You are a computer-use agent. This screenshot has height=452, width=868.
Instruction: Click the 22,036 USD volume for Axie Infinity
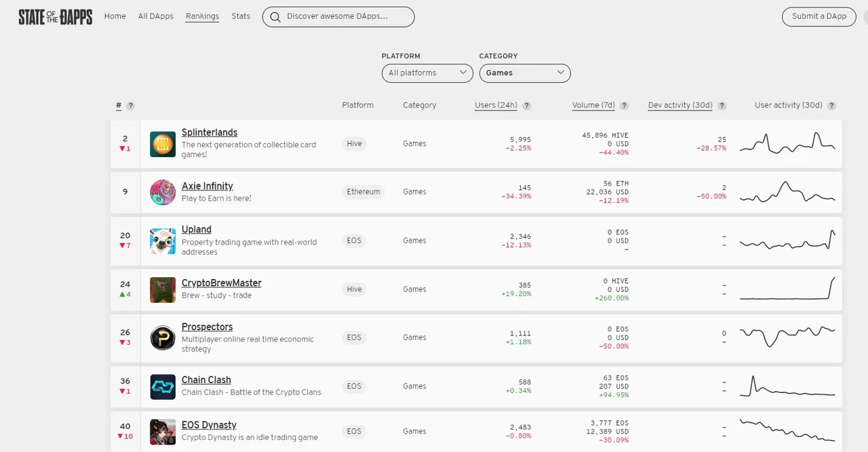point(608,192)
